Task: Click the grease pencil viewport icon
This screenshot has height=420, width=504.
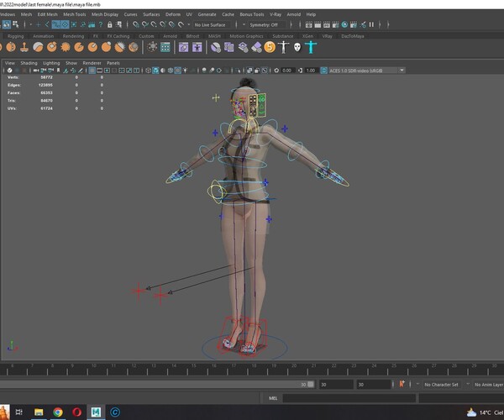Action: (81, 71)
